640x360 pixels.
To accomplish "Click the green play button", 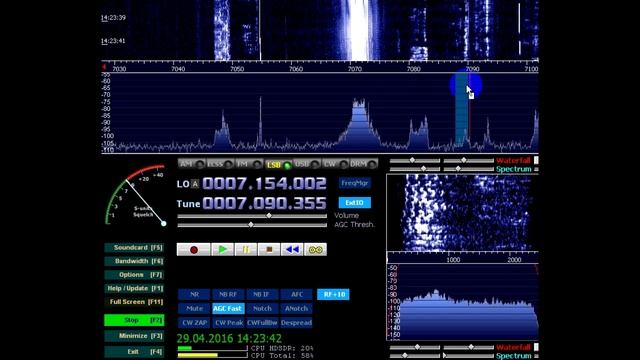I will click(x=222, y=249).
